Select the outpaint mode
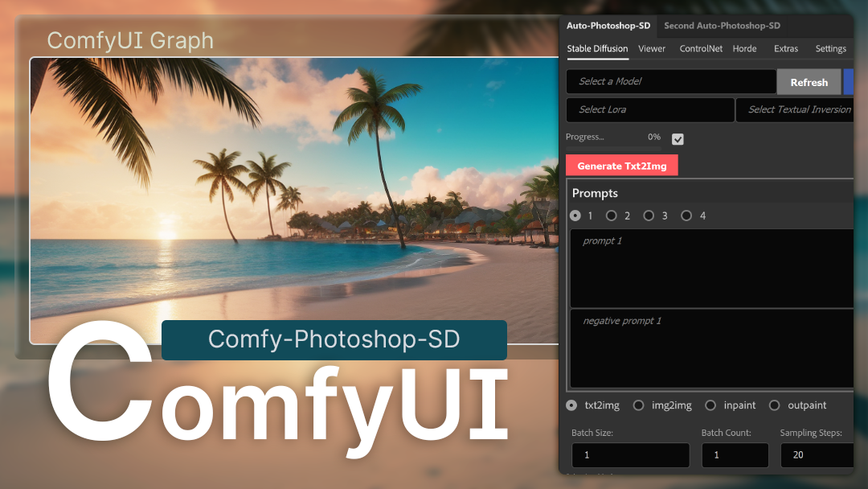Image resolution: width=868 pixels, height=489 pixels. (774, 405)
